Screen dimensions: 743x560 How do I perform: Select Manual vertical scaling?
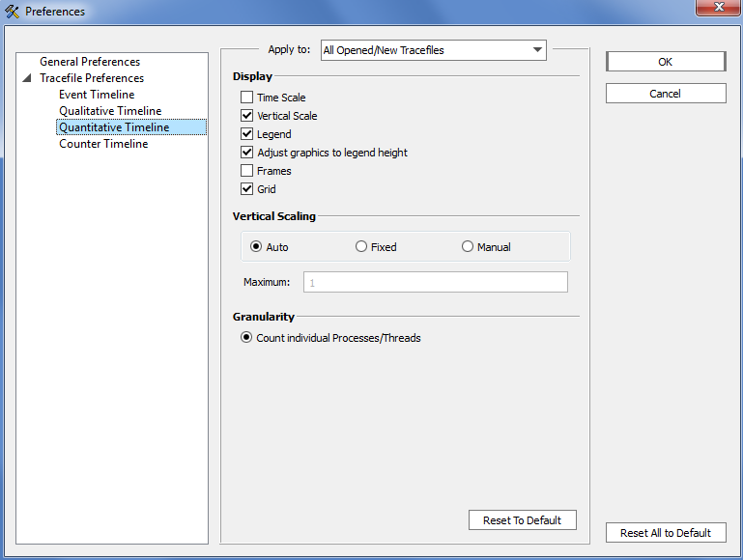tap(468, 246)
